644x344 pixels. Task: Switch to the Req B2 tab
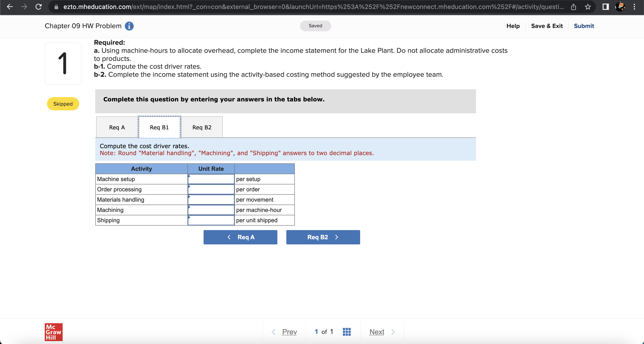tap(202, 127)
